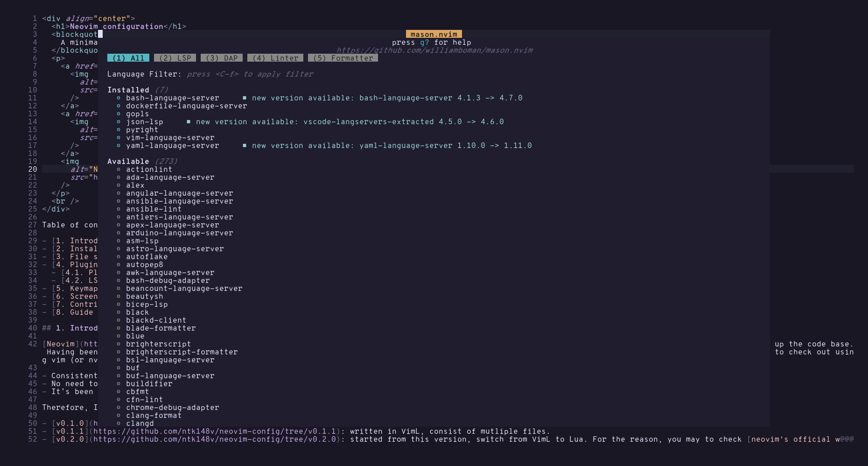Click the mason.nvim title badge

434,34
